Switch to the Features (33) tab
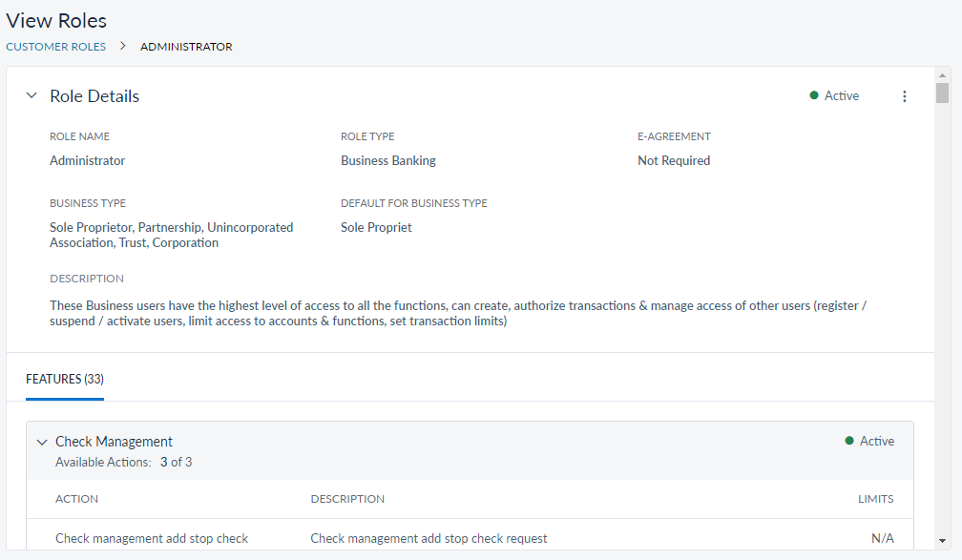This screenshot has height=560, width=962. [x=65, y=380]
